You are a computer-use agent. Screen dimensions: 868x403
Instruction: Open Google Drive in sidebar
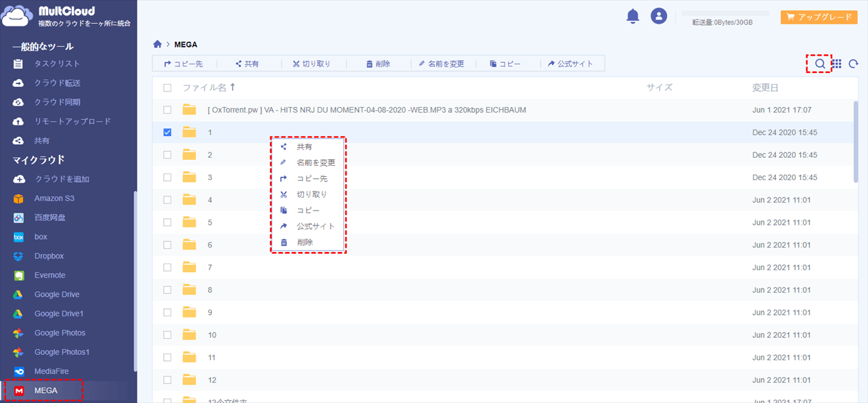pos(57,294)
